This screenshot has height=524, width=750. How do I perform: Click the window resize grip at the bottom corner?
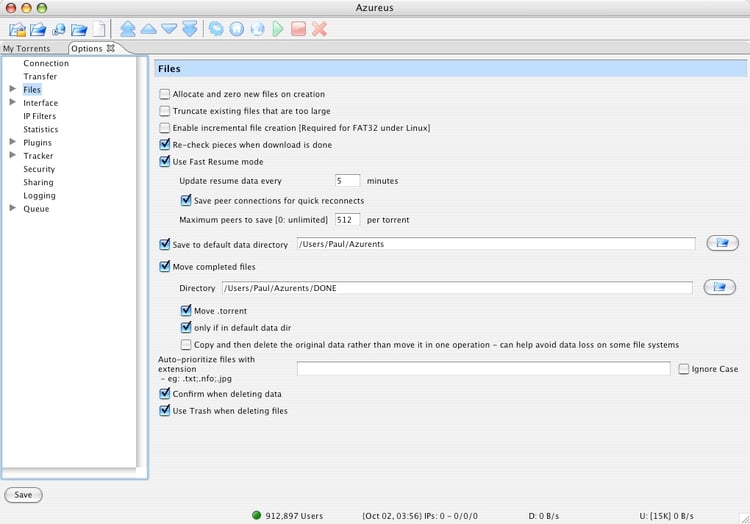click(744, 519)
